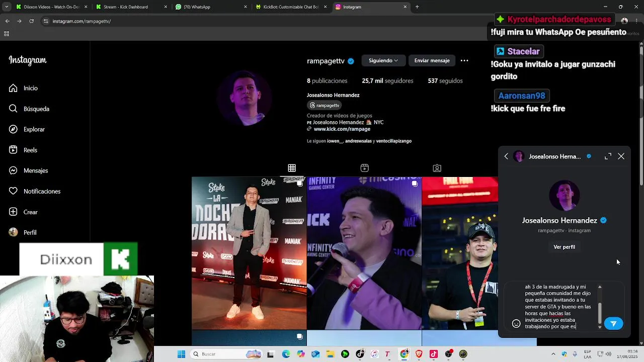Open Windows Start menu
The width and height of the screenshot is (644, 362).
coord(181,354)
